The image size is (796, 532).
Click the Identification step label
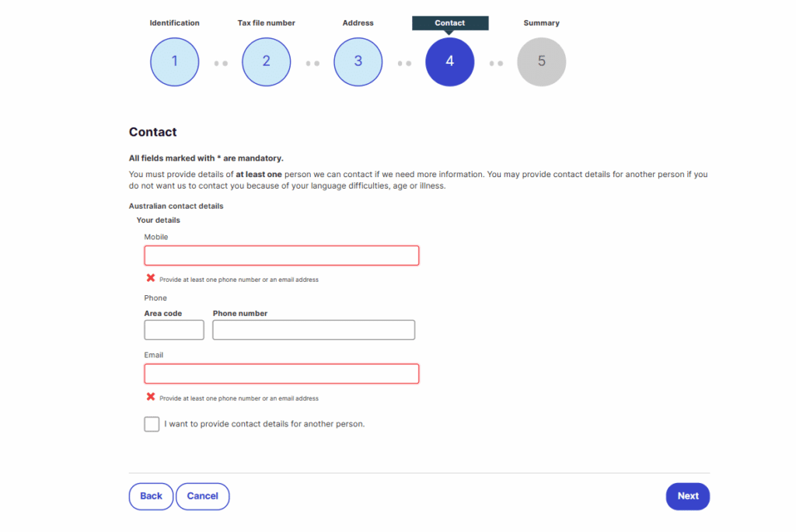click(174, 23)
